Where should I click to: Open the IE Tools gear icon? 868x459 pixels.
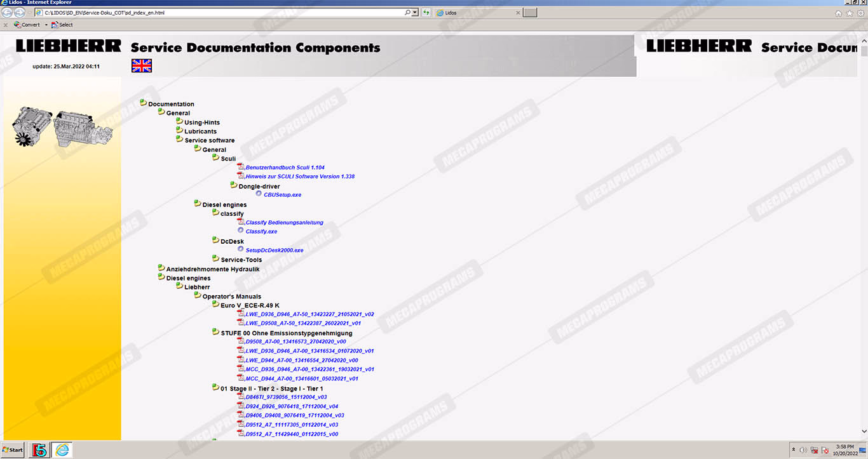[x=861, y=13]
